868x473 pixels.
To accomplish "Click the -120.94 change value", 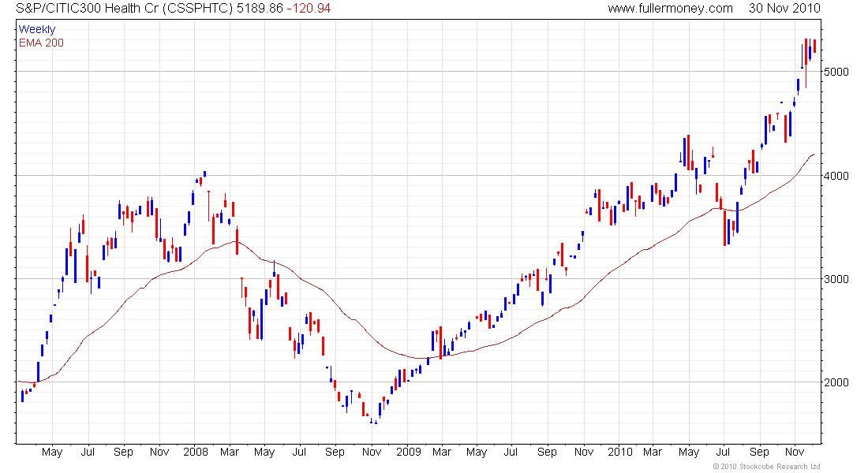I will point(309,9).
